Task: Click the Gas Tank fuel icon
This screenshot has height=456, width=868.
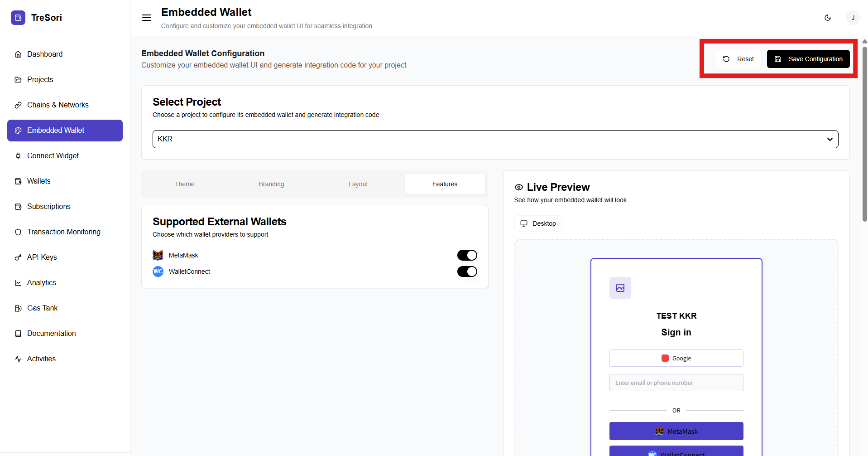Action: (x=18, y=308)
